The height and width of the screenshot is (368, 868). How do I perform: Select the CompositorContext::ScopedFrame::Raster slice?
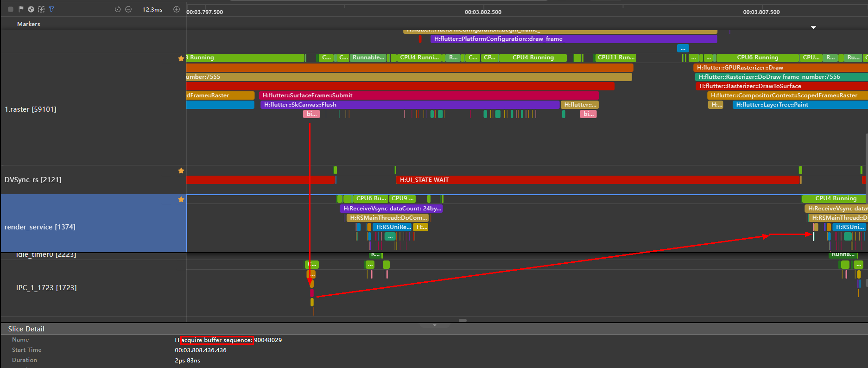point(787,95)
